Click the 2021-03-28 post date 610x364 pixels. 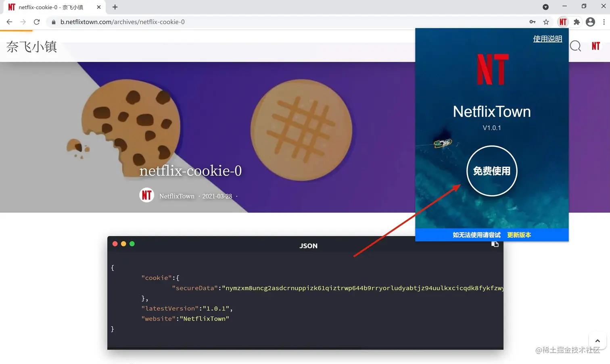[x=217, y=196]
